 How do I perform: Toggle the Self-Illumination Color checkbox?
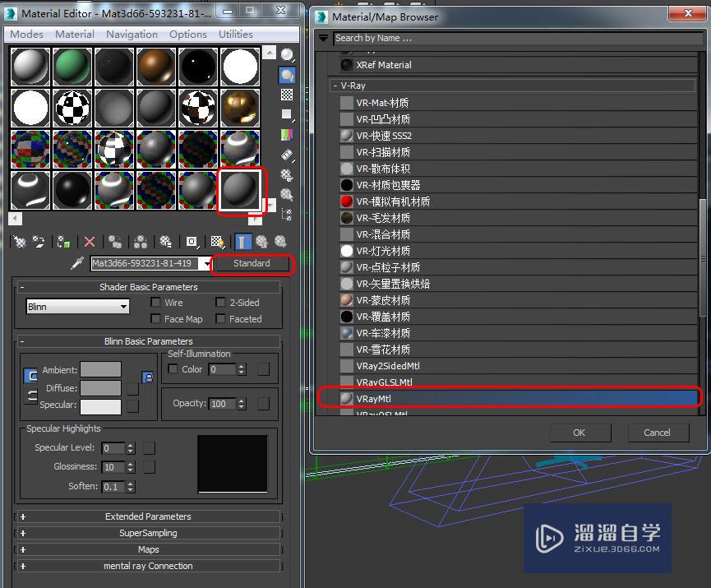(173, 369)
